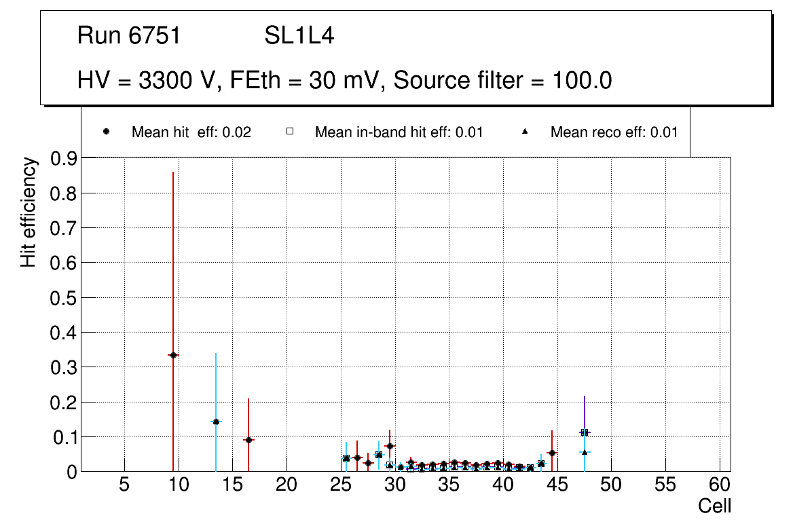Select the data point near cell 16
Image resolution: width=812 pixels, height=524 pixels.
248,440
